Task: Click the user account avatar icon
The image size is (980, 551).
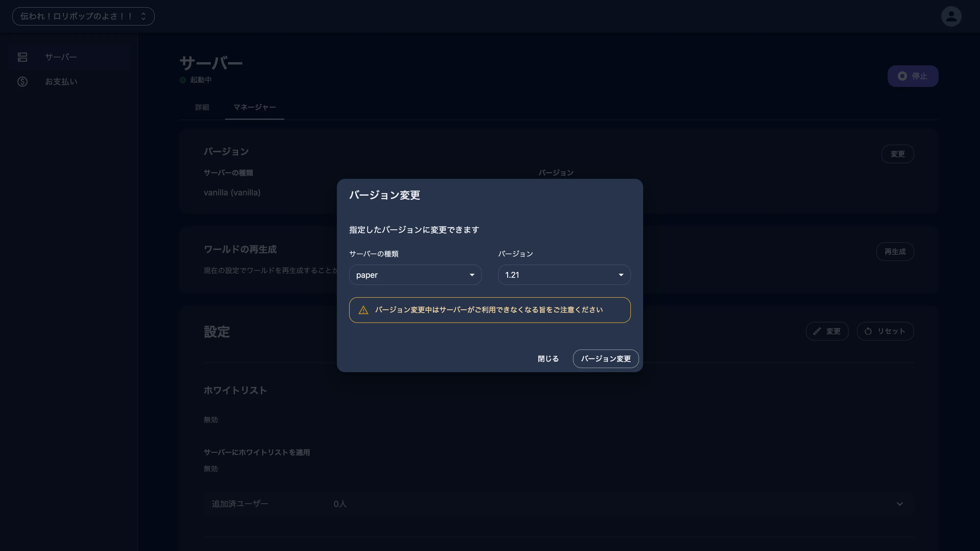Action: 951,16
